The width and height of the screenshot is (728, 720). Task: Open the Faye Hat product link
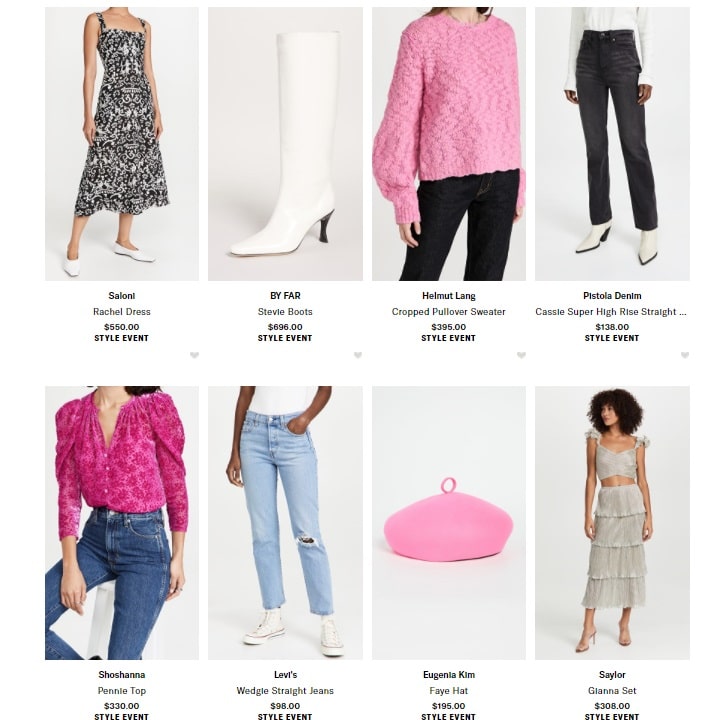click(x=448, y=691)
